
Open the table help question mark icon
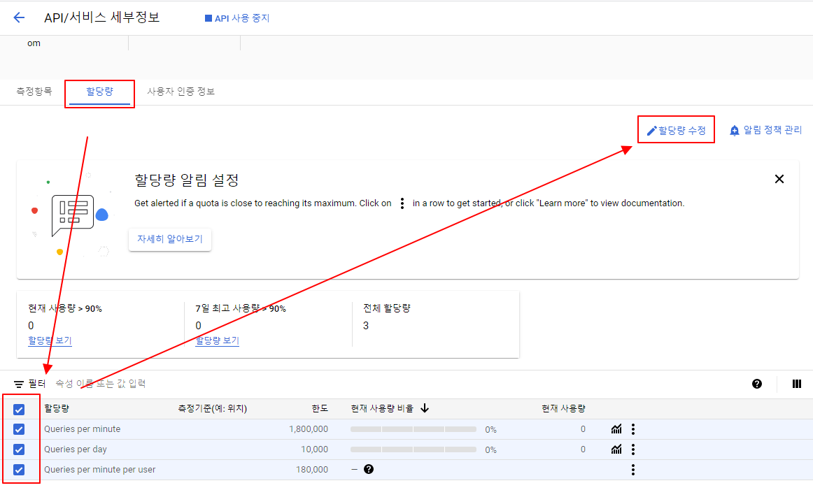pyautogui.click(x=757, y=384)
